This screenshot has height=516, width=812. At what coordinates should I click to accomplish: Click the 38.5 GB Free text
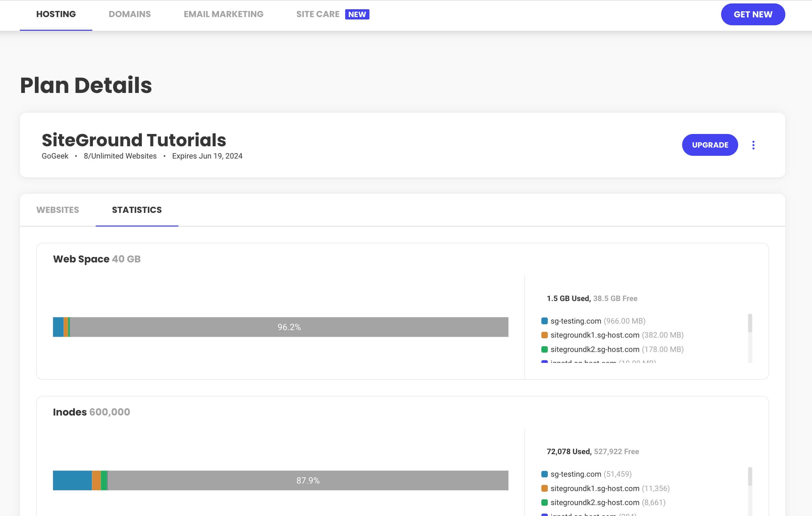tap(615, 298)
